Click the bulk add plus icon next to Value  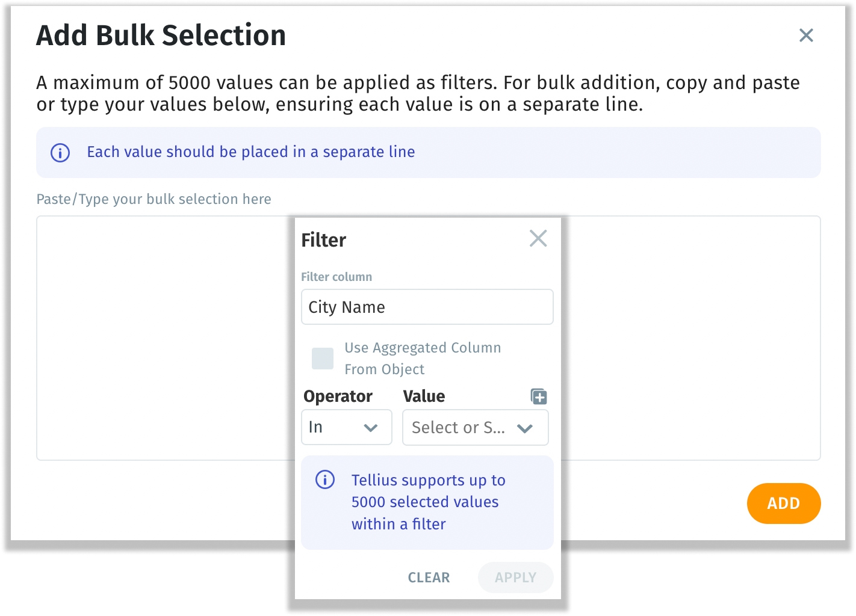pyautogui.click(x=539, y=396)
